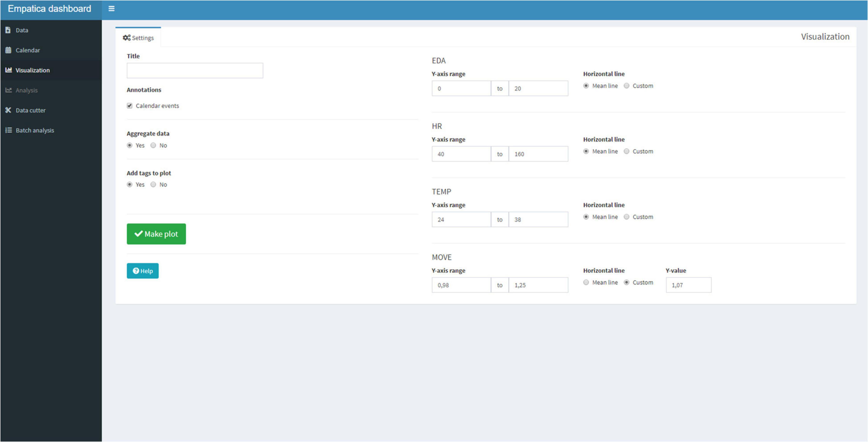Screen dimensions: 868x442
Task: Click the Visualization heading text
Action: point(825,37)
